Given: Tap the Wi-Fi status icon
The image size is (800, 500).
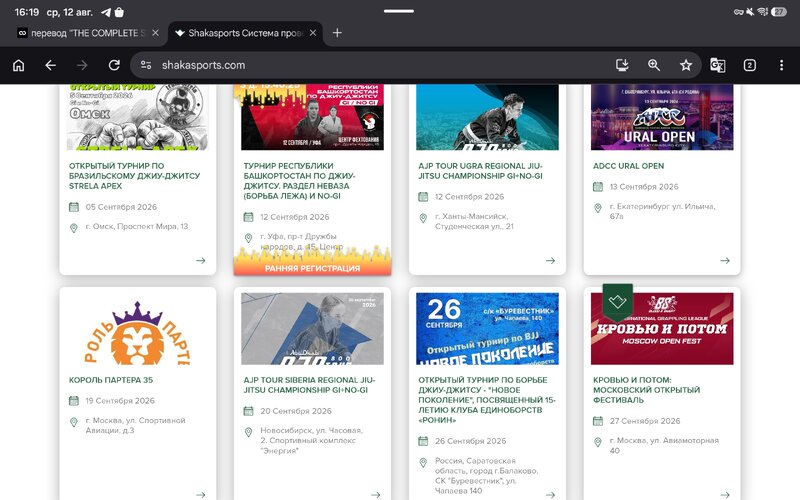Looking at the screenshot, I should 762,12.
